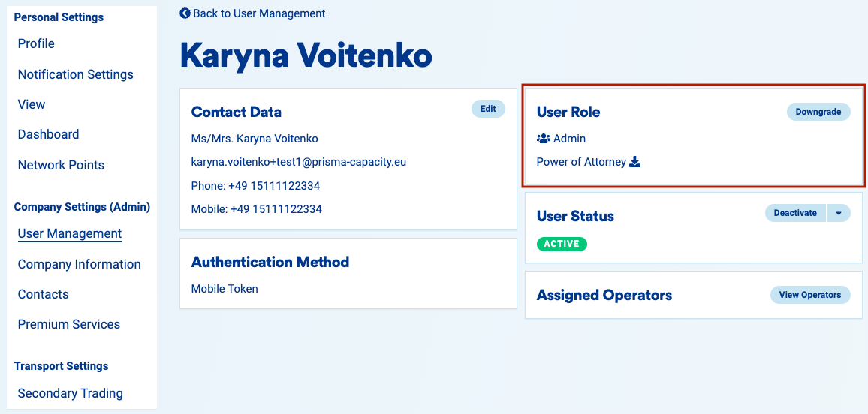
Task: Open Secondary Trading transport settings
Action: click(70, 393)
